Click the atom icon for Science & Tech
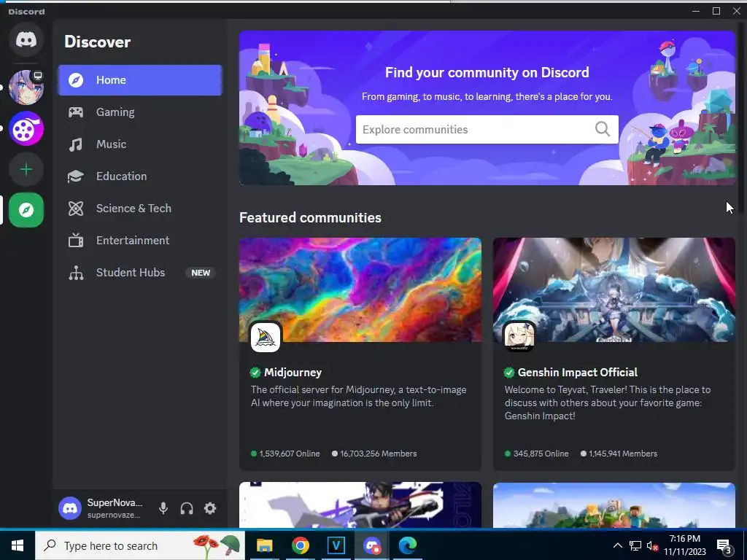The width and height of the screenshot is (747, 560). click(x=76, y=208)
